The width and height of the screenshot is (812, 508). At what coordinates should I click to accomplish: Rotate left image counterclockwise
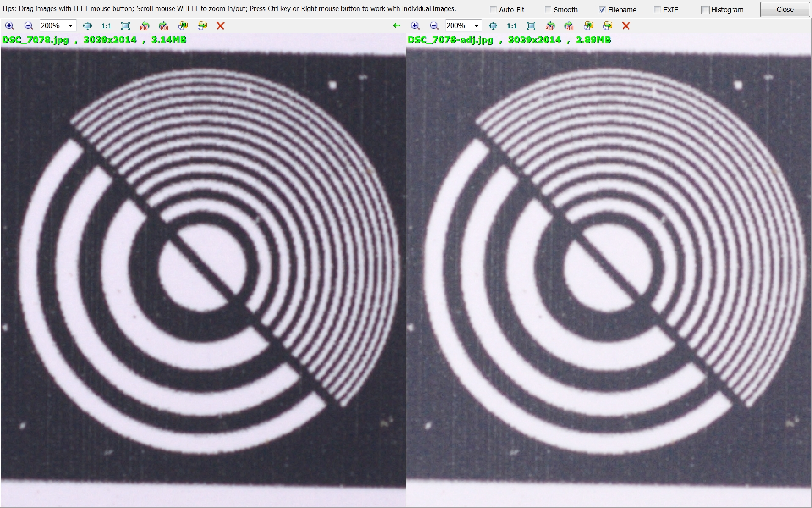click(145, 26)
